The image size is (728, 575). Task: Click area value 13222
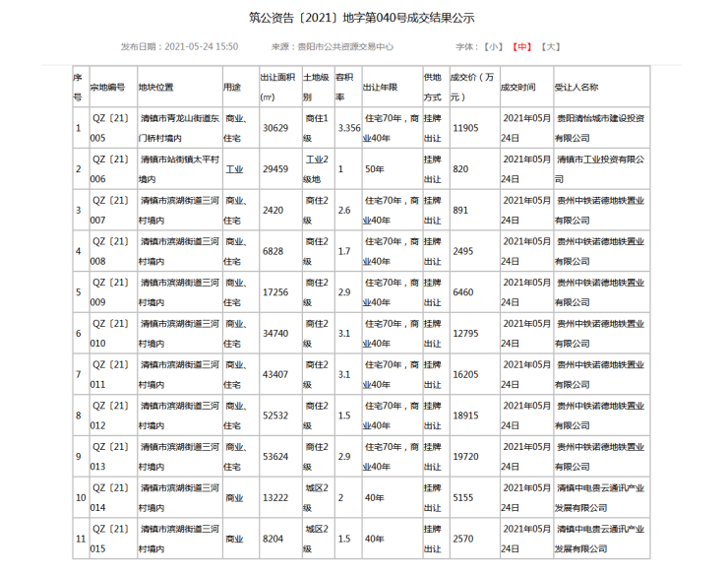(275, 498)
